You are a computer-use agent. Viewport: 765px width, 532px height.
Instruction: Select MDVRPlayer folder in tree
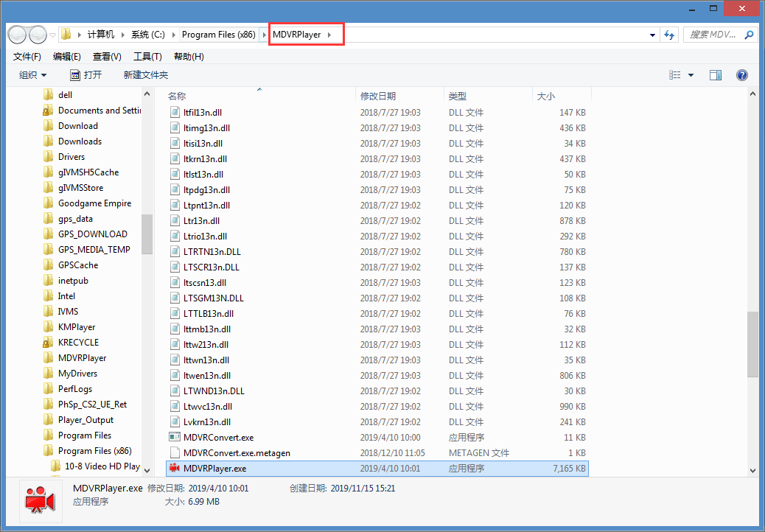coord(82,358)
